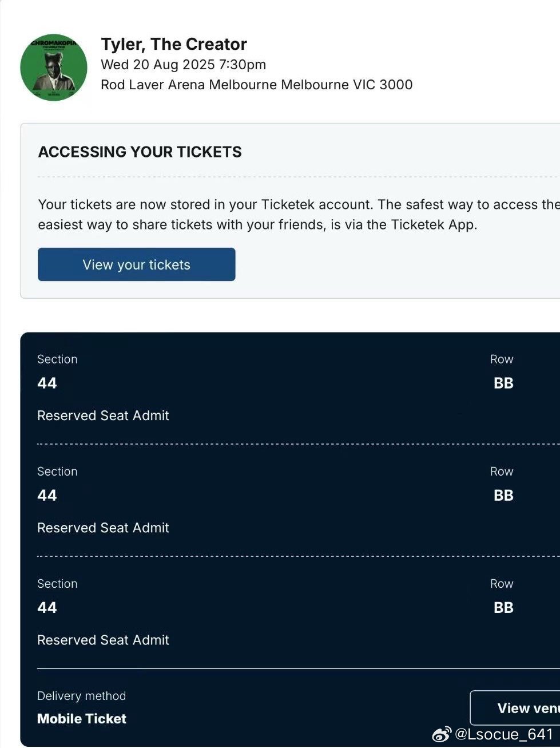Select the Tyler, The Creator event title
The height and width of the screenshot is (748, 560).
click(x=174, y=44)
